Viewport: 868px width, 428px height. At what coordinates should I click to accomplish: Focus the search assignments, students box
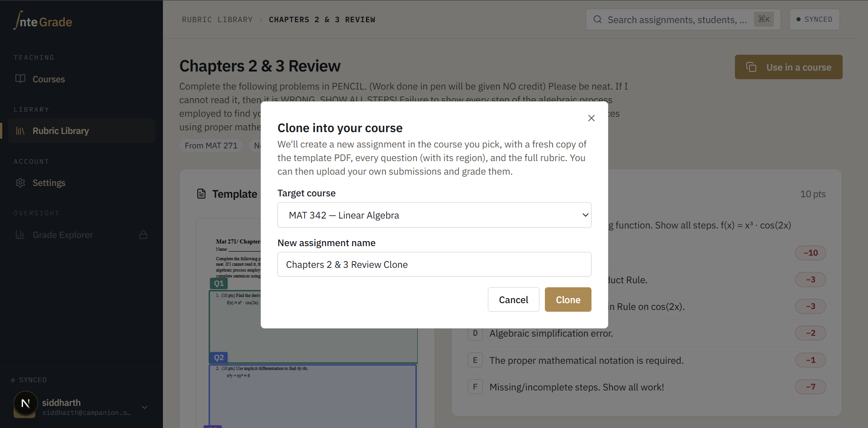[x=683, y=19]
